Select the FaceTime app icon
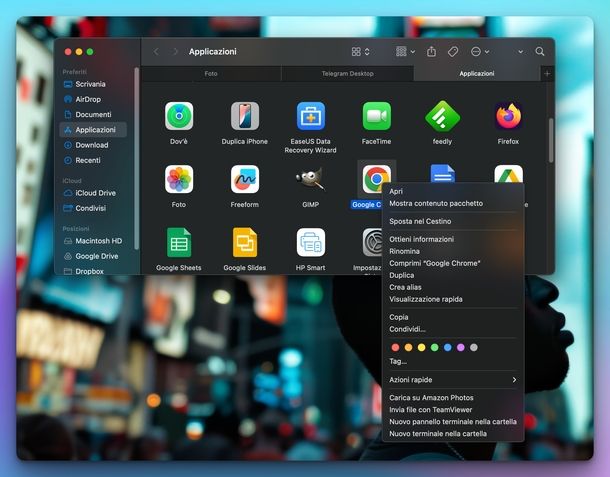 click(x=376, y=116)
